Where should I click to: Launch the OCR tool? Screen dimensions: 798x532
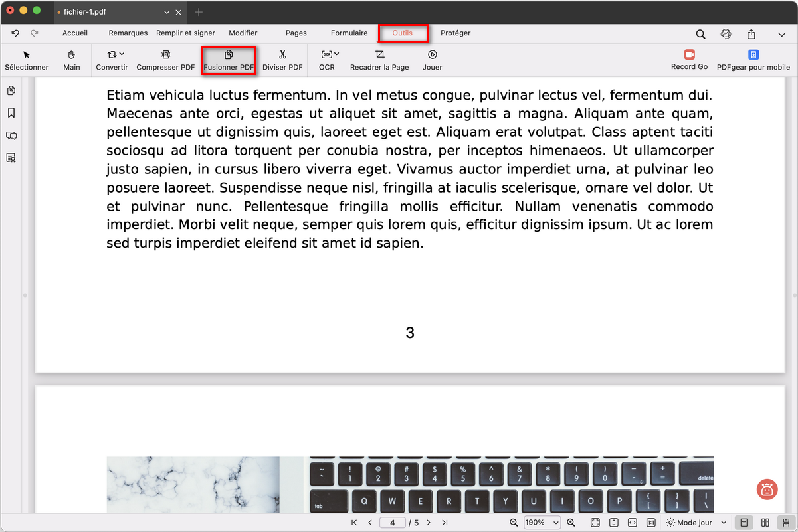point(327,60)
